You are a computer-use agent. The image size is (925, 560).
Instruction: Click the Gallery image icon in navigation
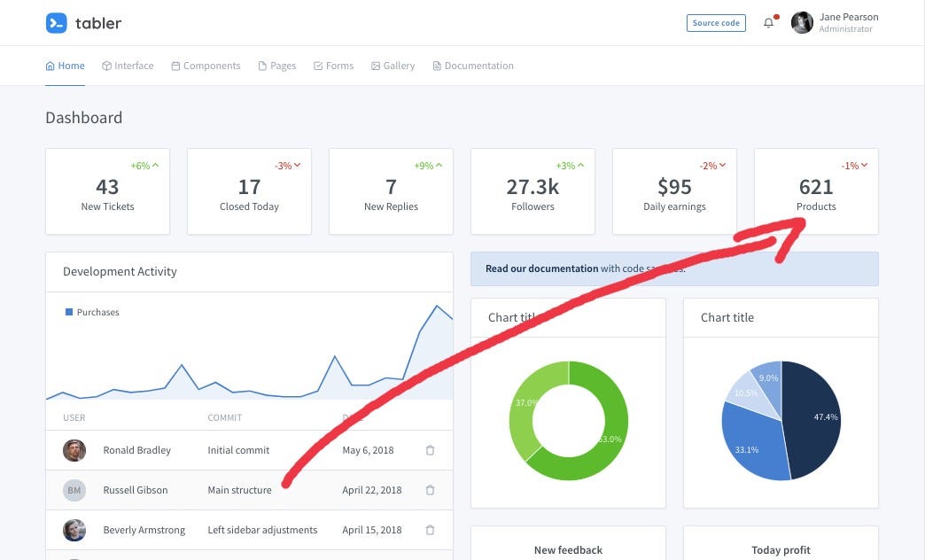(x=376, y=65)
